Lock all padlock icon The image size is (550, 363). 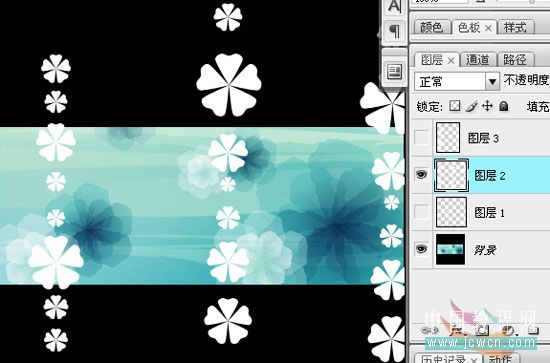[504, 106]
